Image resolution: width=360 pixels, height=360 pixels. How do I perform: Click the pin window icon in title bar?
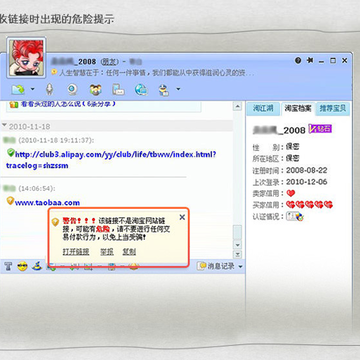coord(310,60)
